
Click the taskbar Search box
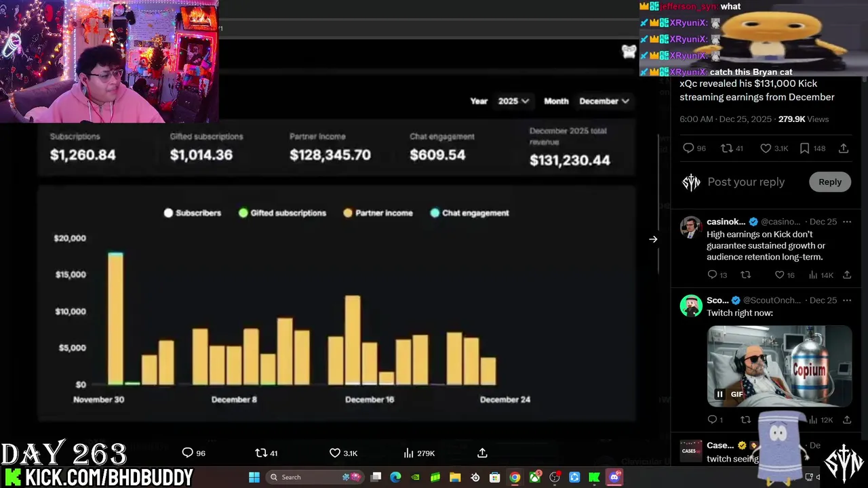pos(315,477)
